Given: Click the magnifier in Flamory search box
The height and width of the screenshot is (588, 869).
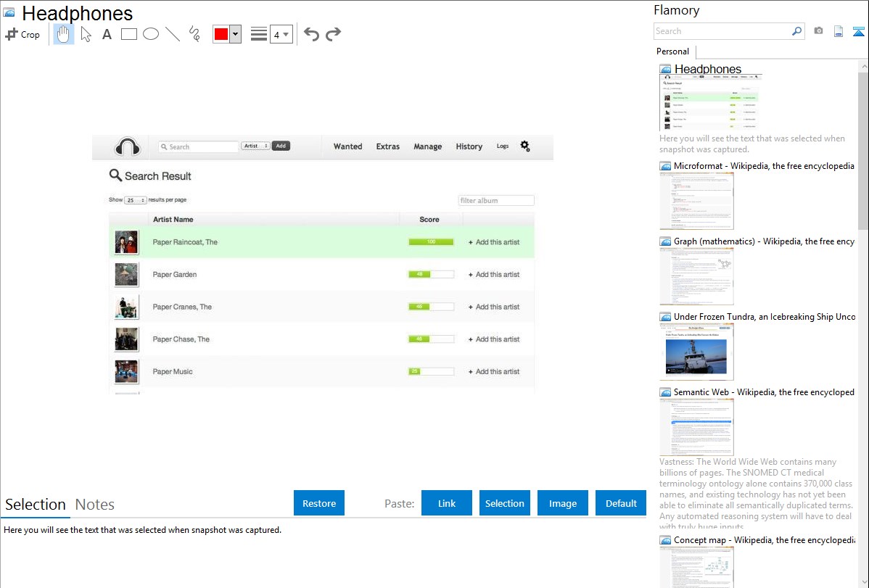Looking at the screenshot, I should point(796,31).
